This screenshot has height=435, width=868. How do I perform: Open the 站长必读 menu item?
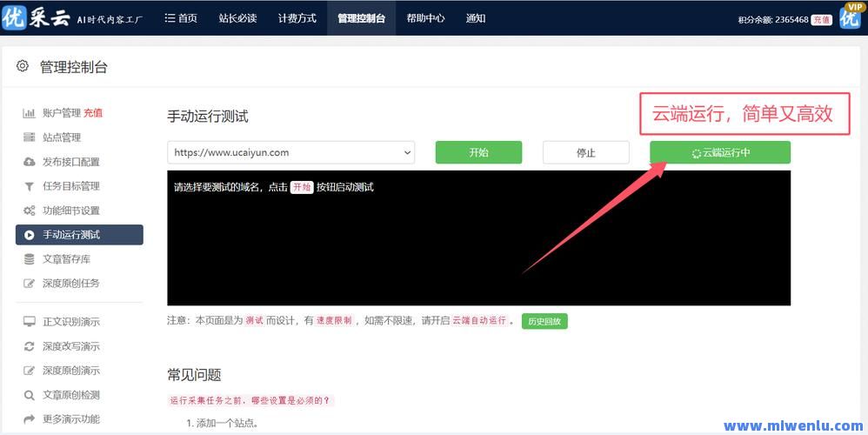point(237,18)
